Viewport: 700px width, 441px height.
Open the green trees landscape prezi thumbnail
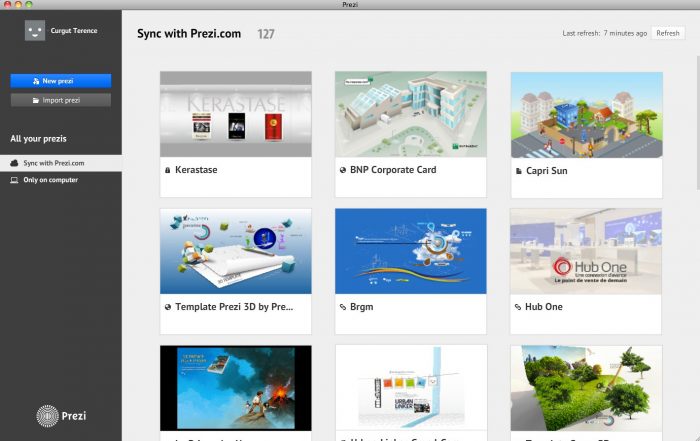pyautogui.click(x=587, y=388)
